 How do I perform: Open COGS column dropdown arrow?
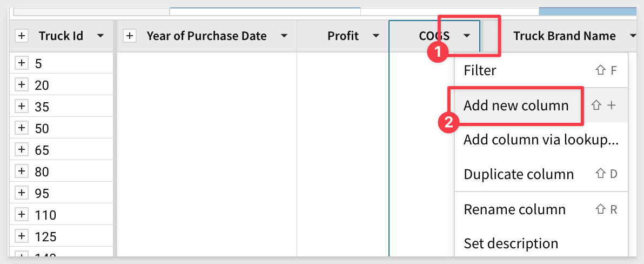click(467, 36)
